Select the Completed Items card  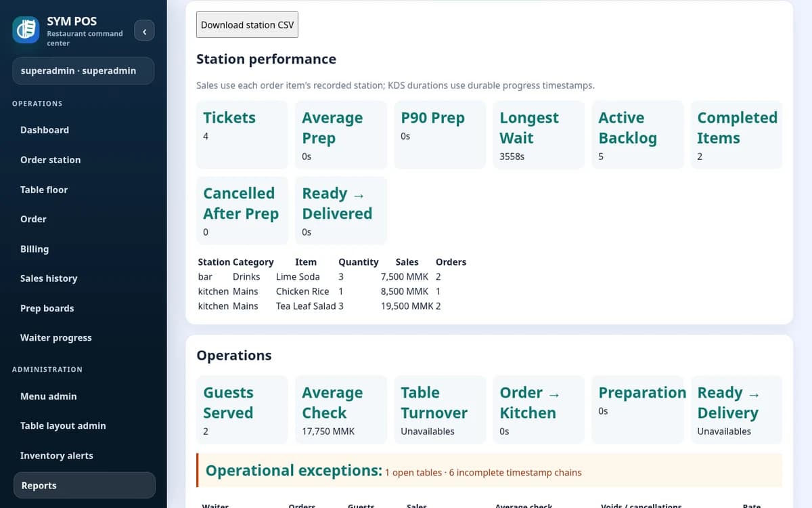coord(736,135)
